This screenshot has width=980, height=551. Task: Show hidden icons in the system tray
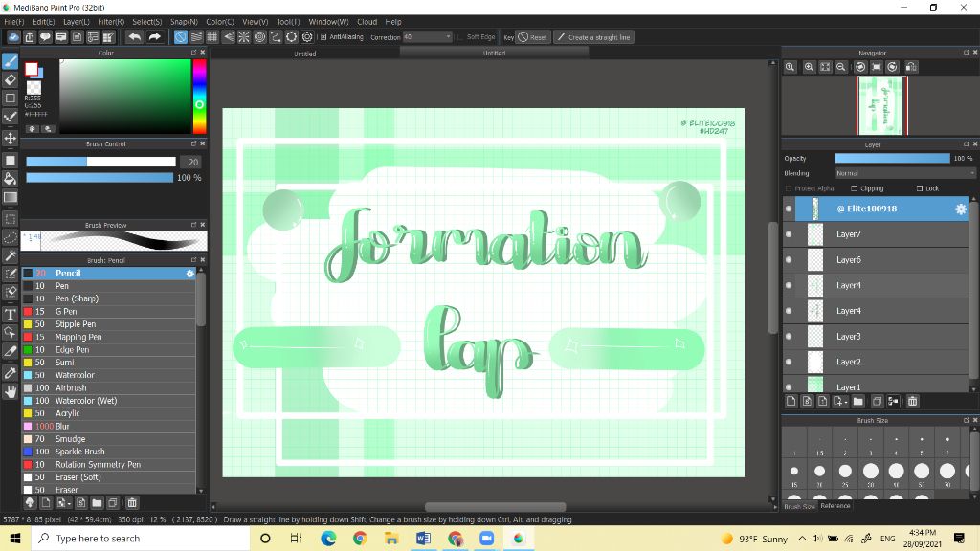[x=802, y=539]
